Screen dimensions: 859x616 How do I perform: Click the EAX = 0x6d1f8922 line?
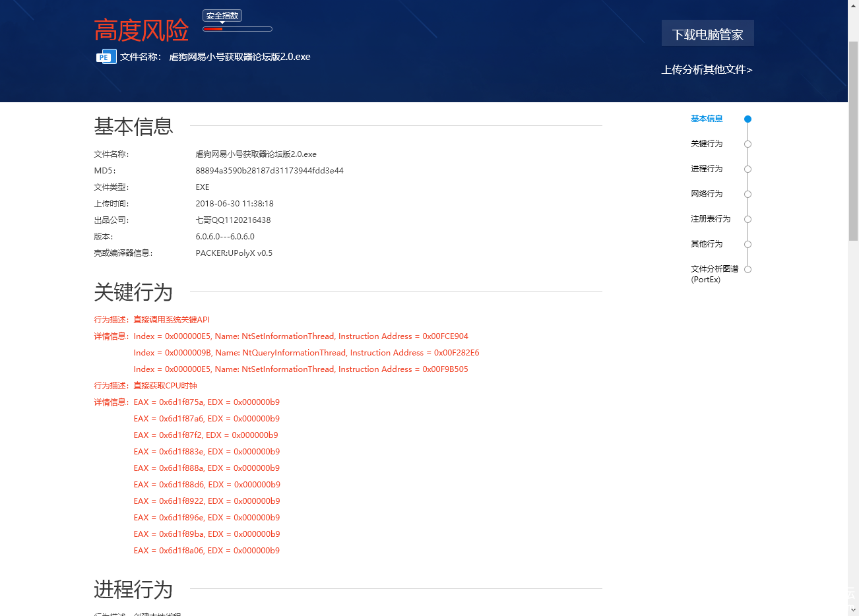pos(207,501)
